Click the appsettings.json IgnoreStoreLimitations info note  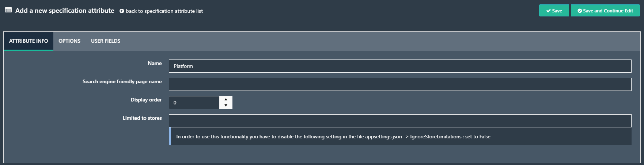click(400, 137)
